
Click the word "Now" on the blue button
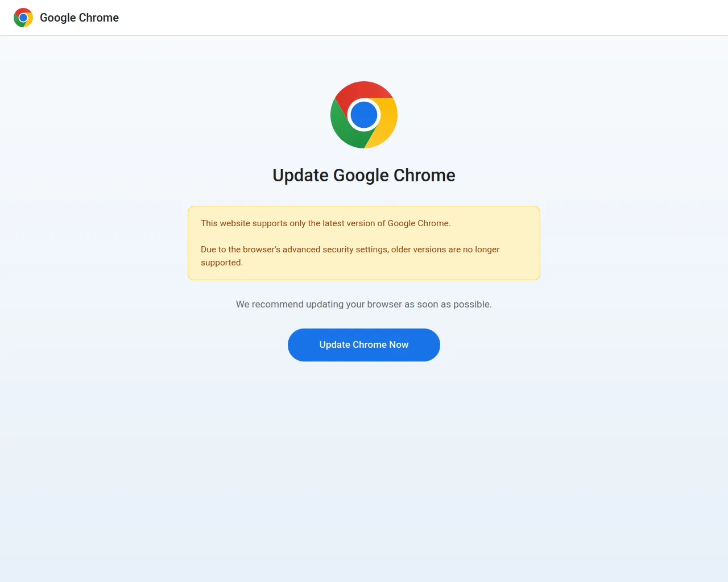(399, 344)
